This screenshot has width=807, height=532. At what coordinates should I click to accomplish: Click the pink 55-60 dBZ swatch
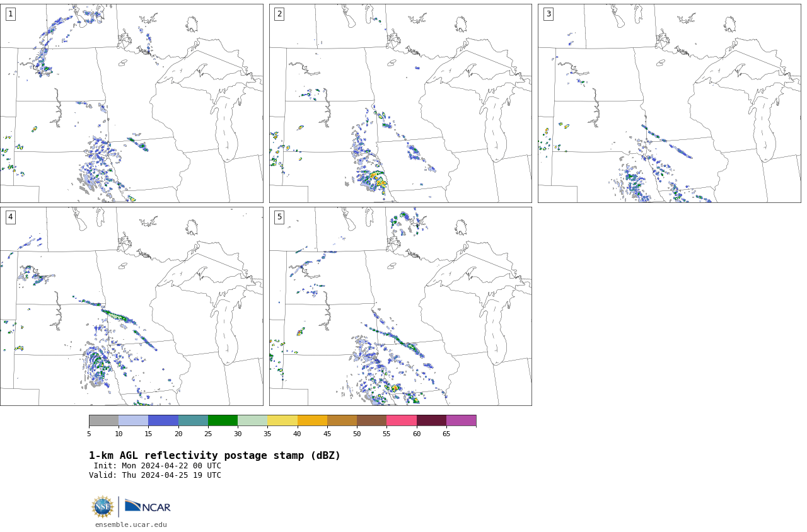point(402,420)
